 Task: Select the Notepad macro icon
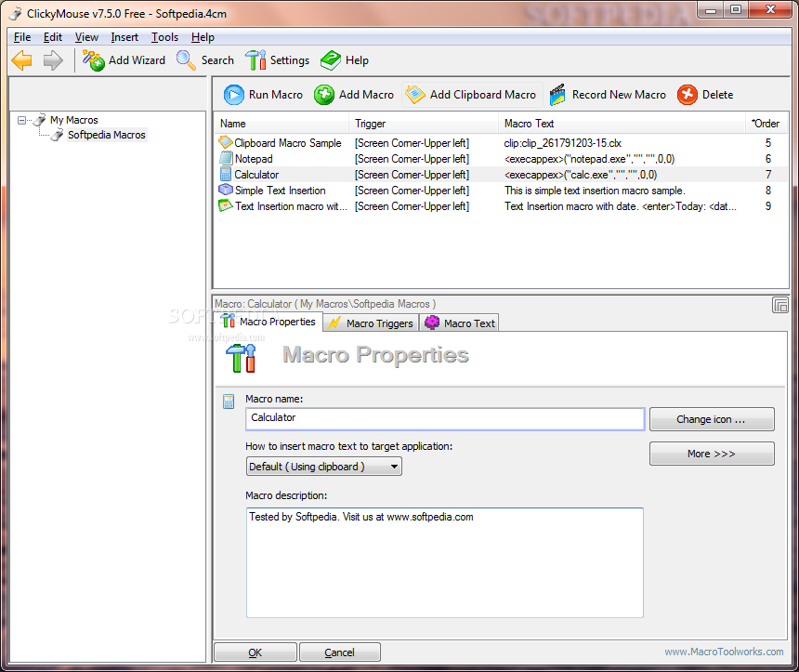pos(226,158)
